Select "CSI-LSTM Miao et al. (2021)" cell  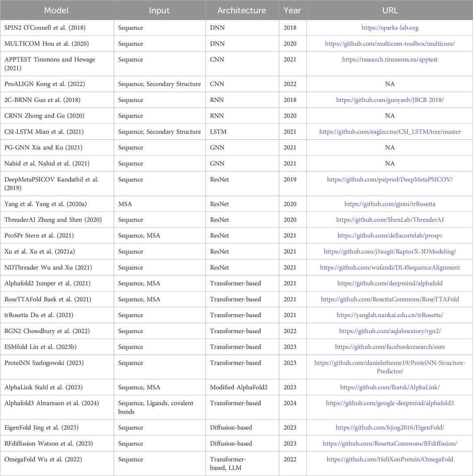coord(57,132)
